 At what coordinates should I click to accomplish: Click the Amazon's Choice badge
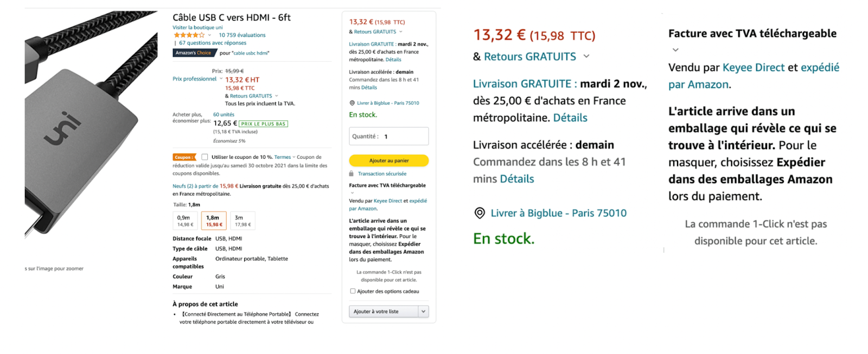(x=195, y=53)
